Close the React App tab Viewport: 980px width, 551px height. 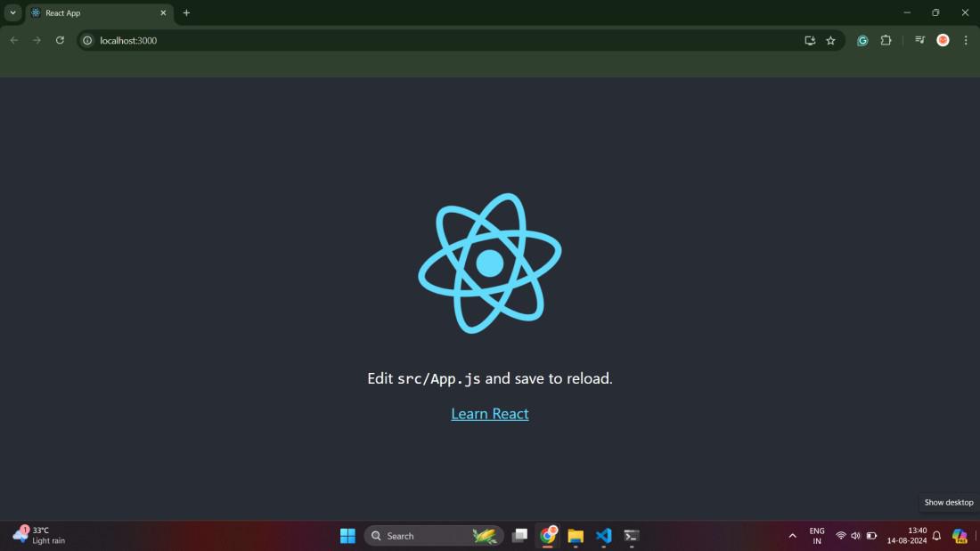click(163, 12)
